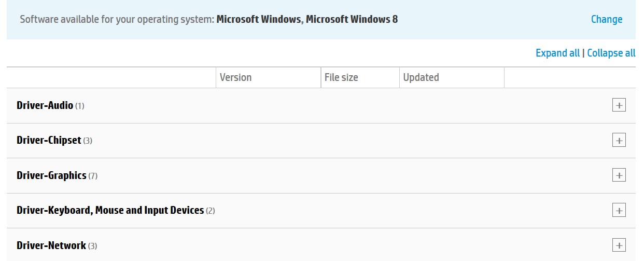
Task: Click the Updated column header
Action: 421,77
